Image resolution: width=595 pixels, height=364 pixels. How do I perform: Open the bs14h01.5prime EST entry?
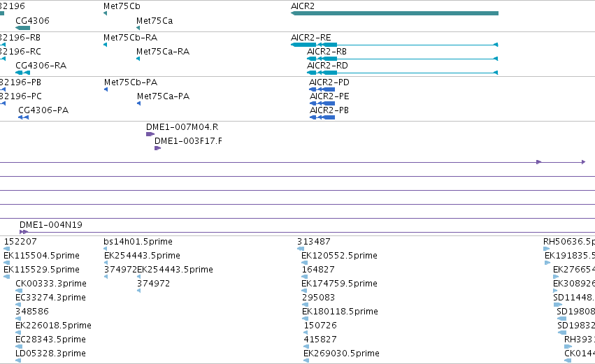click(x=138, y=242)
